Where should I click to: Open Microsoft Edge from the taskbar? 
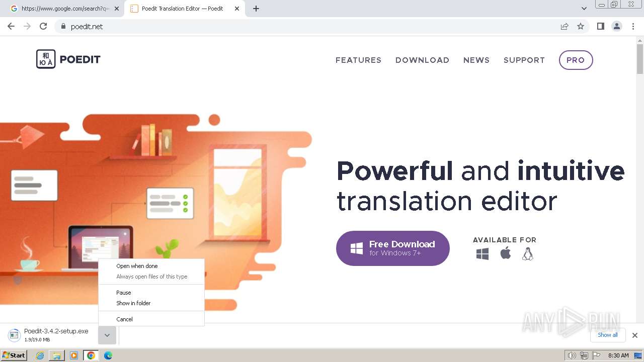click(x=108, y=355)
